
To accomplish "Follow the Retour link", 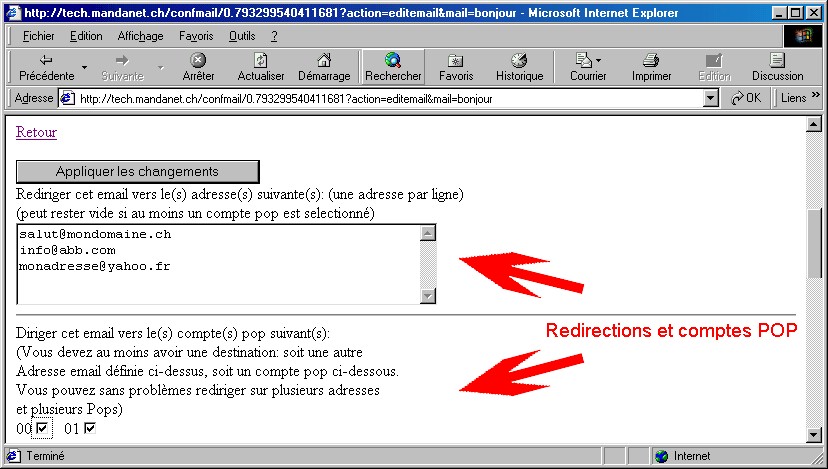I will pos(36,132).
